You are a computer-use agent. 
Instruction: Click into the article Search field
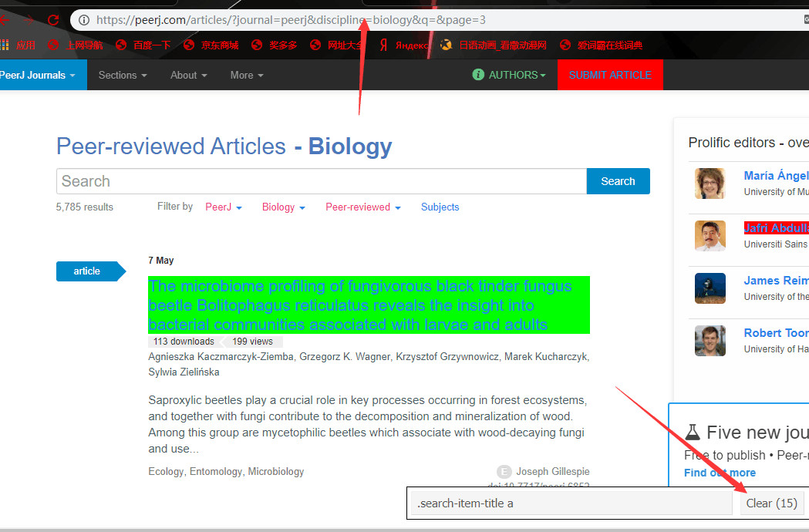pyautogui.click(x=322, y=181)
